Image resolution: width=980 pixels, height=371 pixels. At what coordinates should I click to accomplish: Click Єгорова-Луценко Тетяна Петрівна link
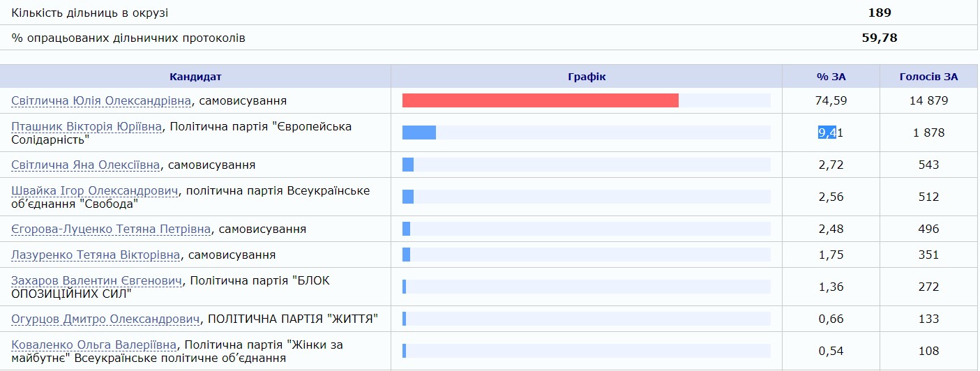(111, 229)
